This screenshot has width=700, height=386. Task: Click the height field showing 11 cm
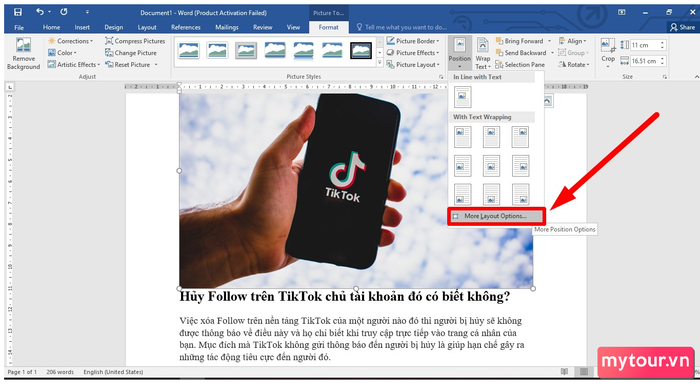click(x=645, y=45)
